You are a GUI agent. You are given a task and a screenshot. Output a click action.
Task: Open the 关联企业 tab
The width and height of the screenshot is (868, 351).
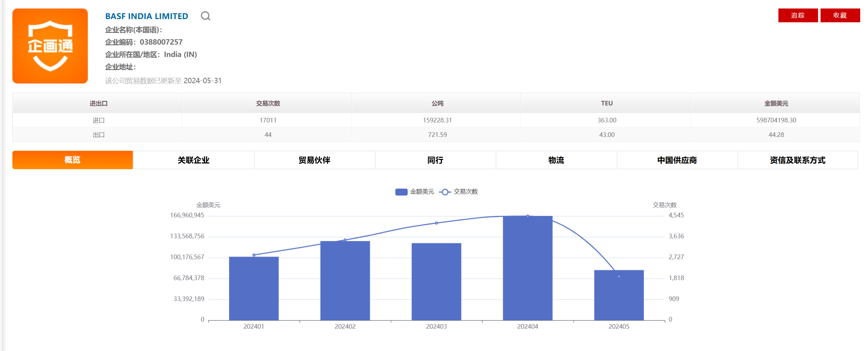pos(193,160)
